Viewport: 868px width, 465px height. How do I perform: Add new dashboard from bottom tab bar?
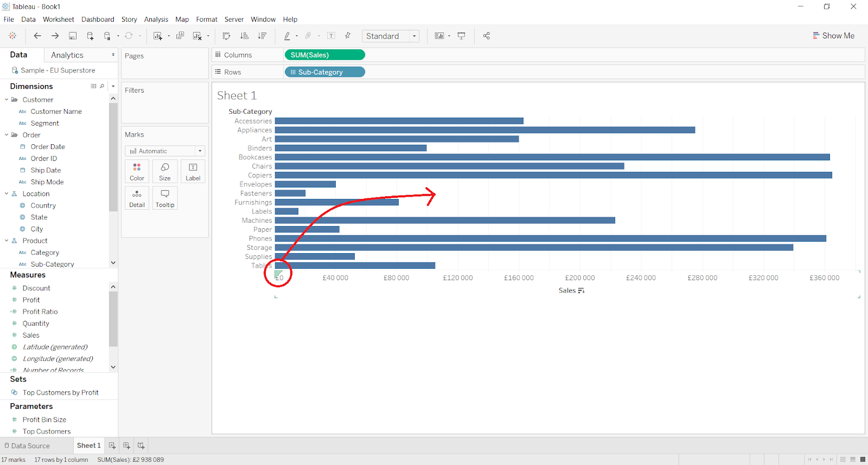tap(126, 445)
